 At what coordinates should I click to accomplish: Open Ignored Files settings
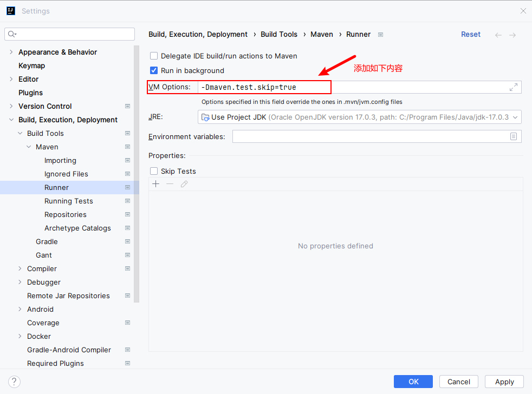(x=66, y=174)
